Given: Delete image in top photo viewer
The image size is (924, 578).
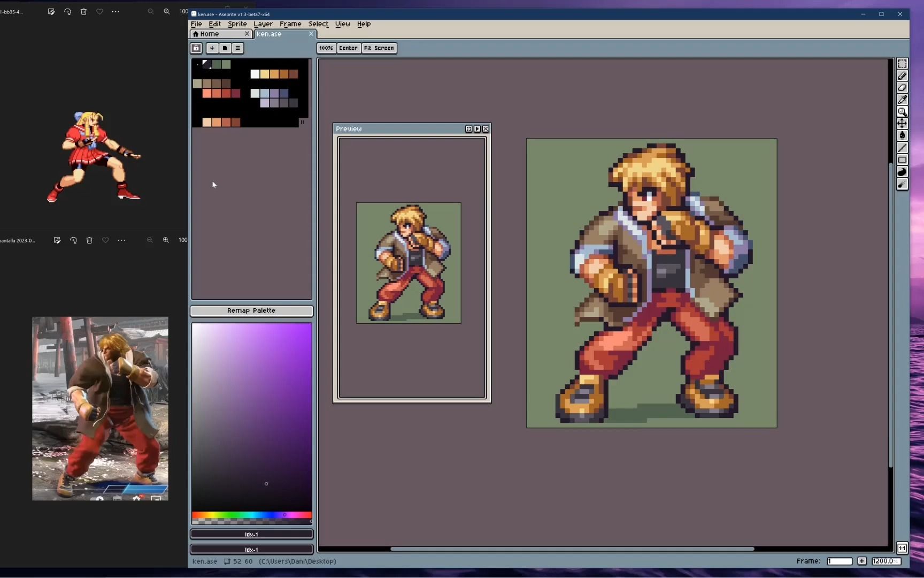Looking at the screenshot, I should pyautogui.click(x=83, y=12).
